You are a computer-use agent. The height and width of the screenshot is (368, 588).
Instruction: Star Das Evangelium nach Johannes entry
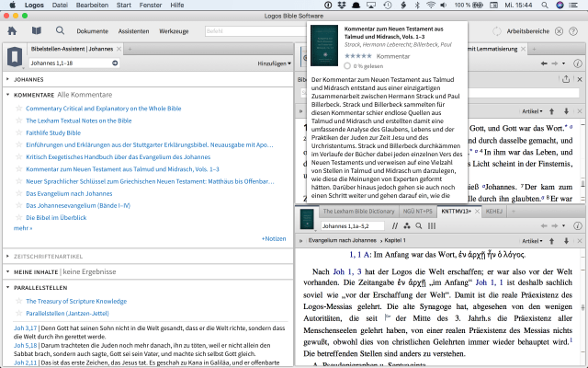click(18, 193)
